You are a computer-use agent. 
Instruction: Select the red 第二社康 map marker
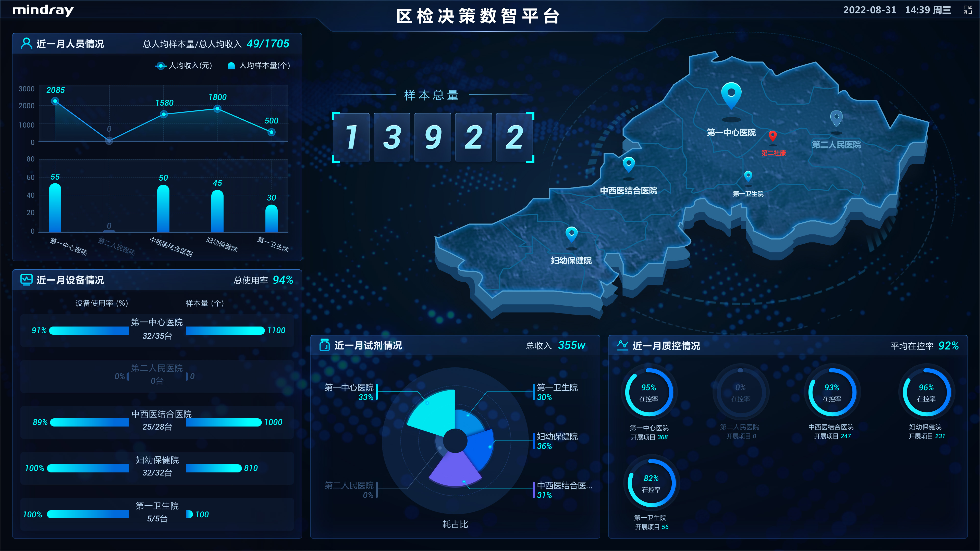click(x=772, y=135)
